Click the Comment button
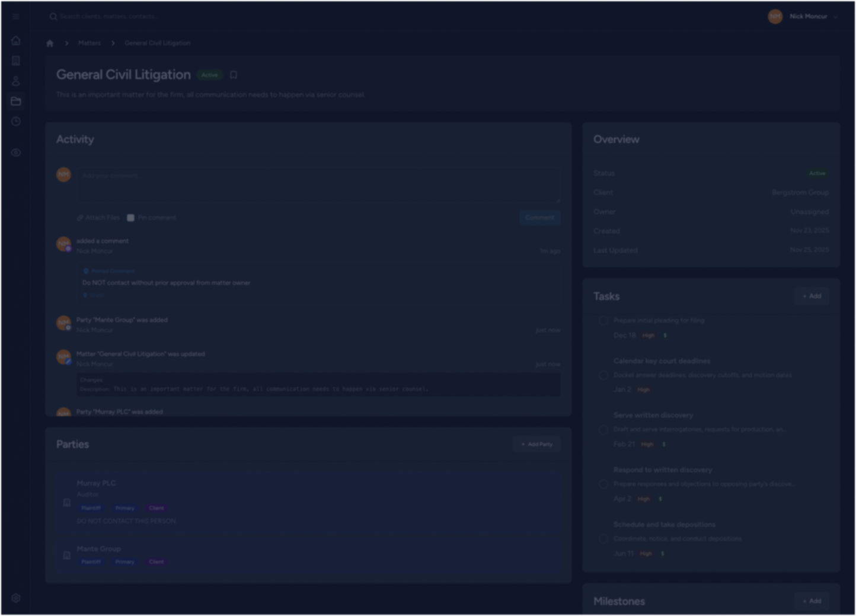 (539, 218)
